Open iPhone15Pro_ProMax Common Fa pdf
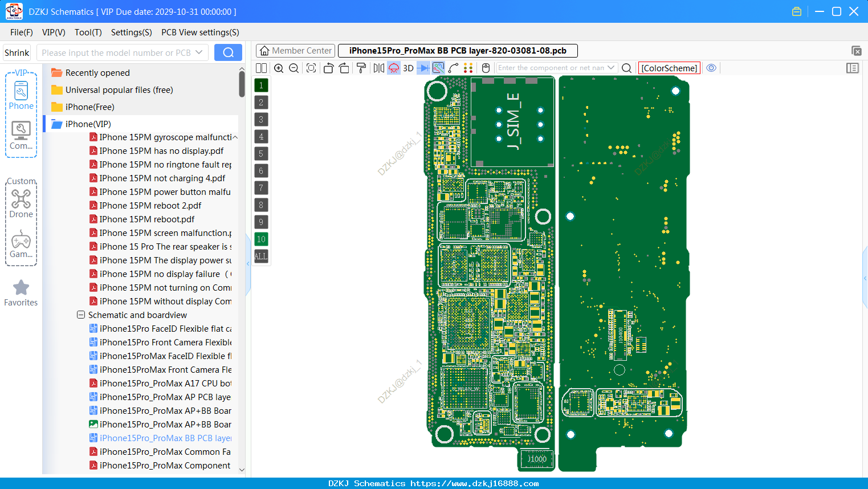This screenshot has width=868, height=489. tap(165, 452)
